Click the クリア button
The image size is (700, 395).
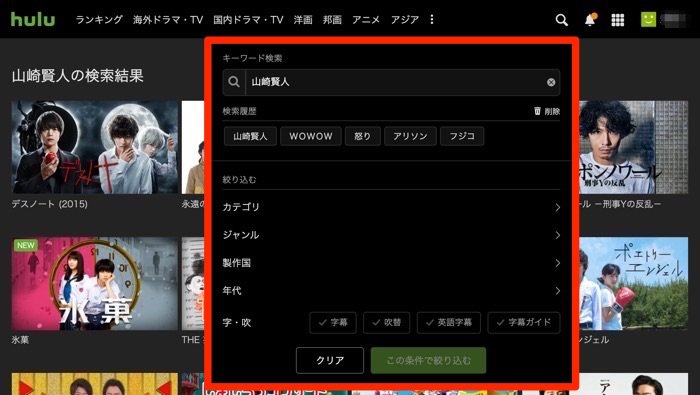pos(330,360)
